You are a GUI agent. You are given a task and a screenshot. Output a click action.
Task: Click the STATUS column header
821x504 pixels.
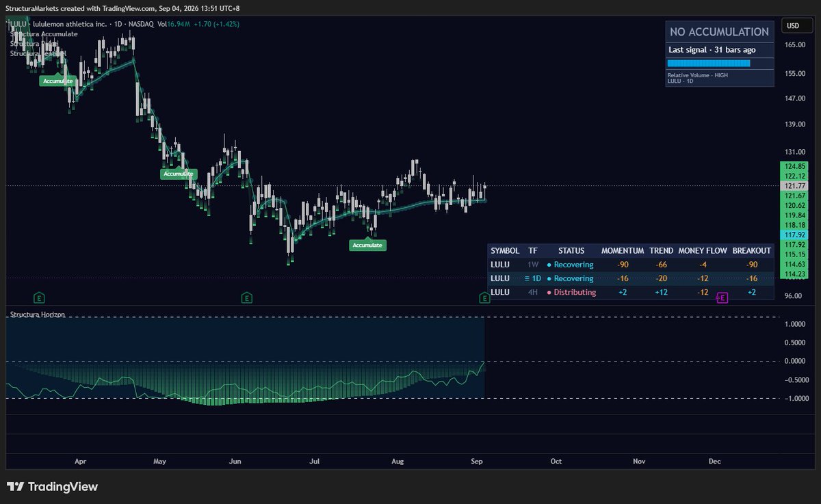tap(571, 251)
